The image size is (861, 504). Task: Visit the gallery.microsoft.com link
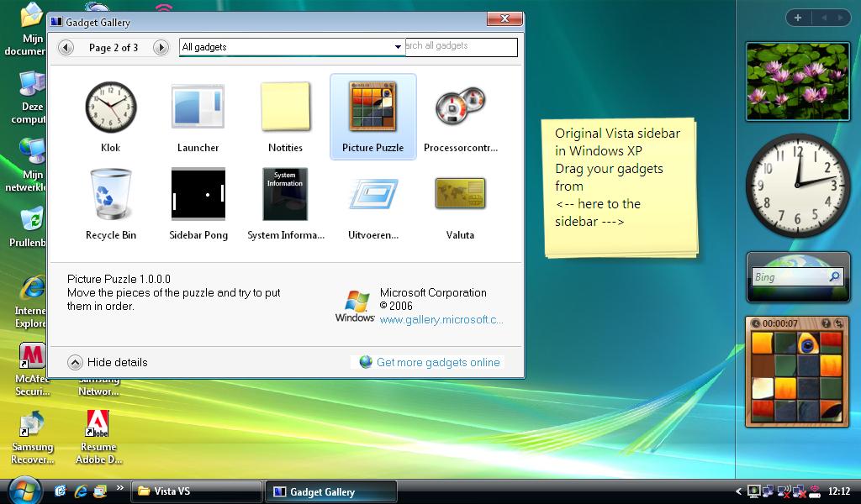click(x=441, y=319)
